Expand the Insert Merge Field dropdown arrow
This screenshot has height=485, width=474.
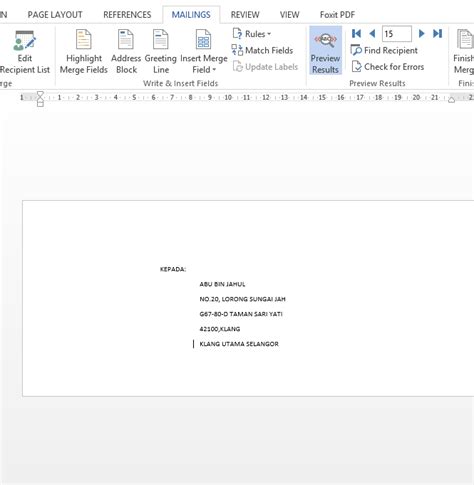tap(214, 70)
